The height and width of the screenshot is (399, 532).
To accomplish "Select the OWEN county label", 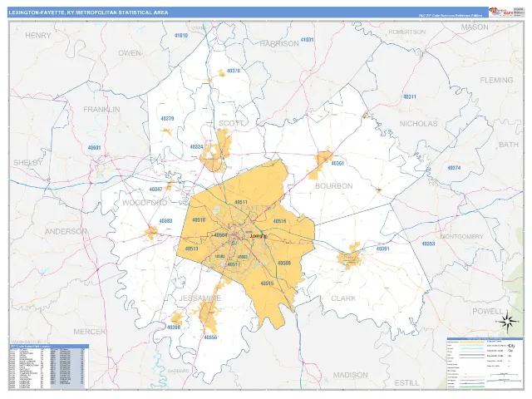I will (x=130, y=53).
